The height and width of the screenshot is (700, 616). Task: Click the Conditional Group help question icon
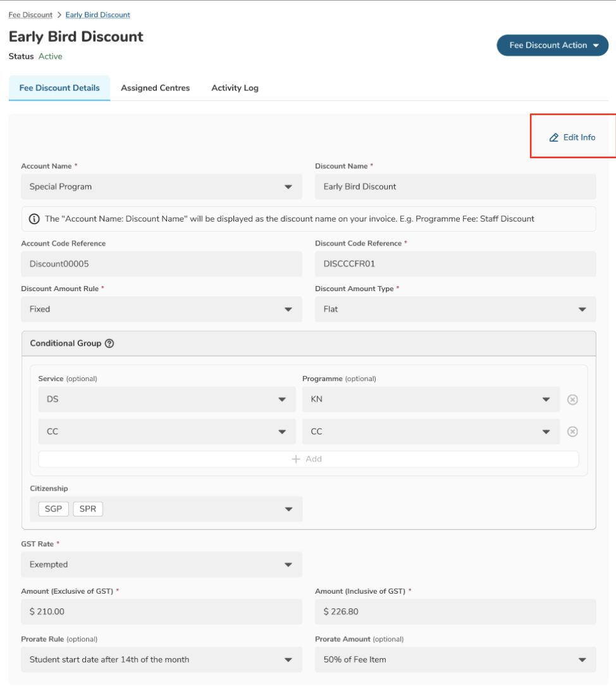(109, 343)
